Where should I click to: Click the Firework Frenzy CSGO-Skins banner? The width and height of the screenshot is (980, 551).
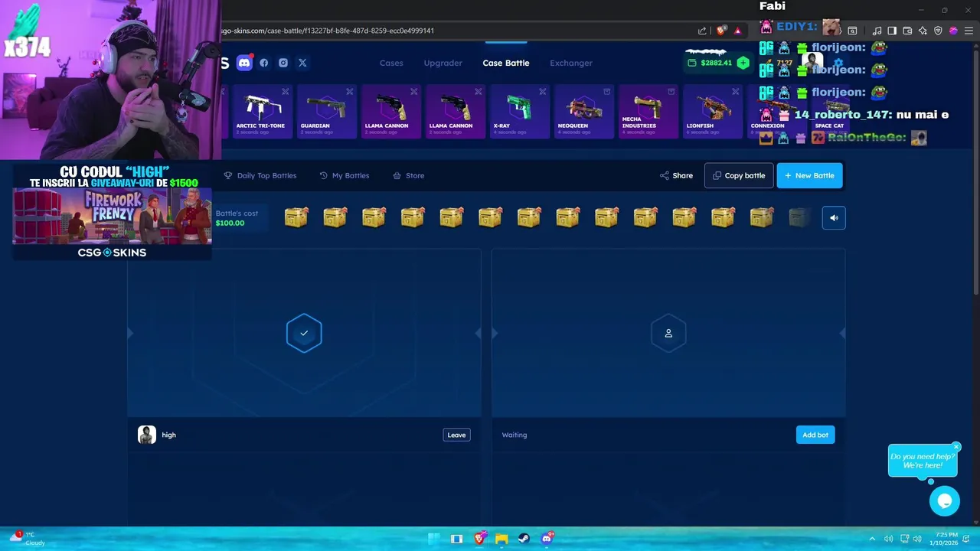112,212
